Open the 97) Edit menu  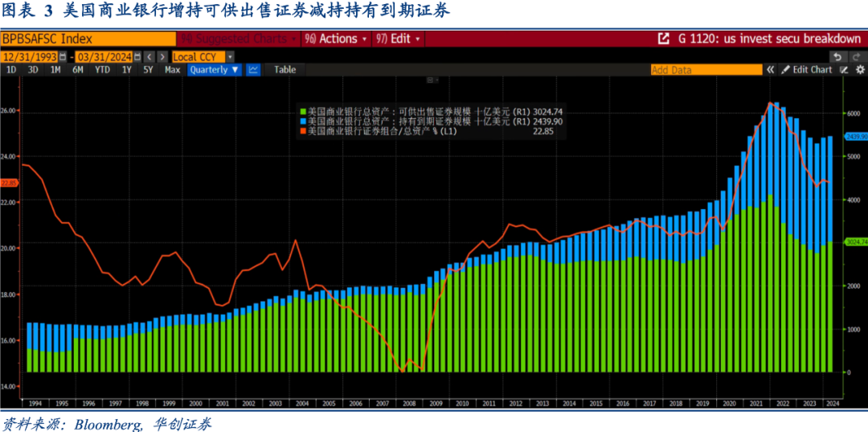click(x=398, y=39)
